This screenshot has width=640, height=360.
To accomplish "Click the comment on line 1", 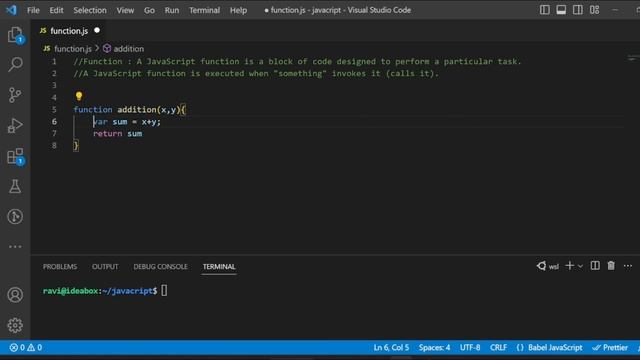I will [x=297, y=62].
